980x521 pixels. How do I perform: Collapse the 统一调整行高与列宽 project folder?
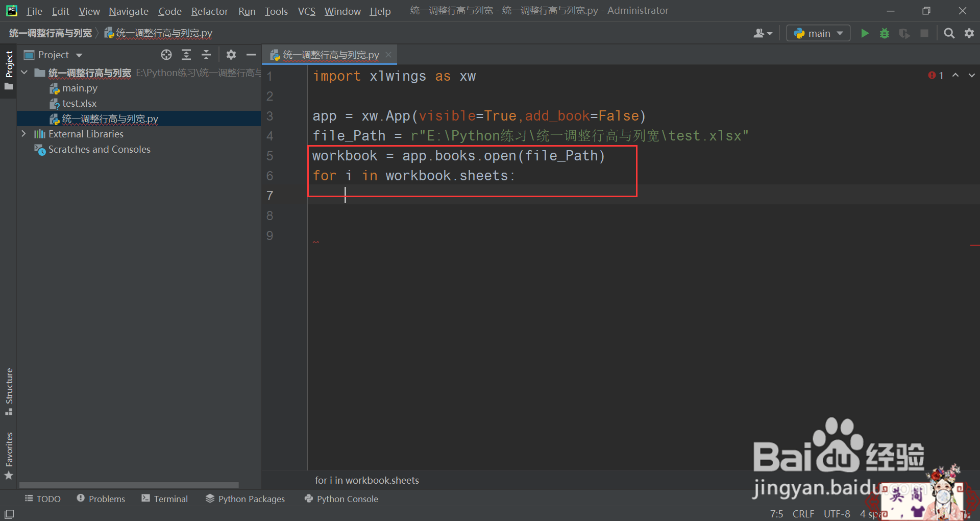23,73
